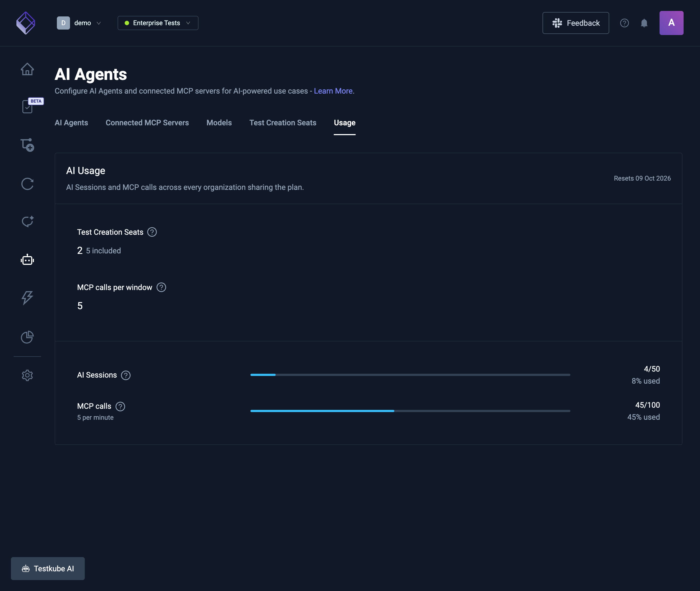Image resolution: width=700 pixels, height=591 pixels.
Task: Click the Testkube logo icon
Action: click(x=26, y=23)
